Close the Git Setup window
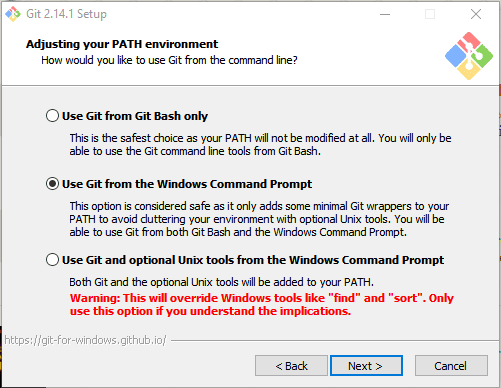The width and height of the screenshot is (501, 388). [x=476, y=14]
